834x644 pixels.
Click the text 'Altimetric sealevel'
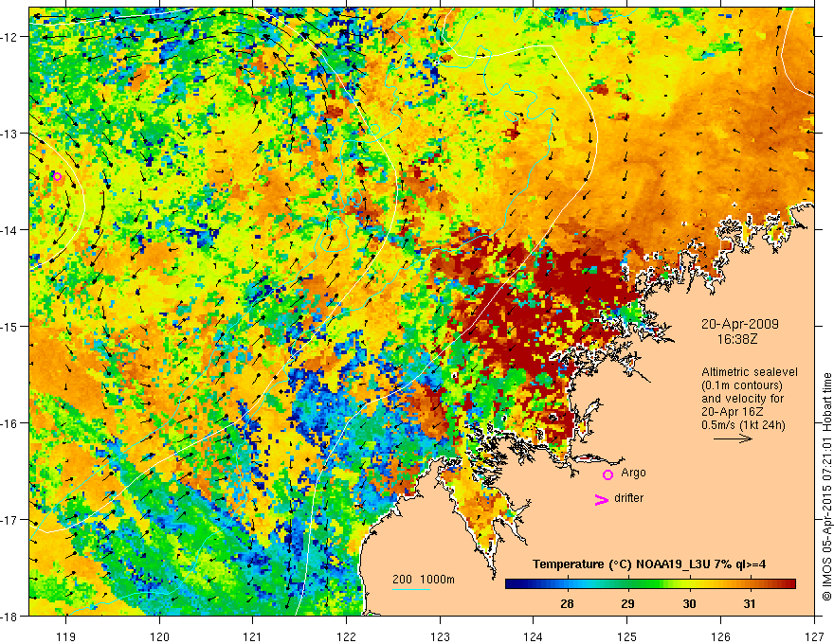click(750, 372)
